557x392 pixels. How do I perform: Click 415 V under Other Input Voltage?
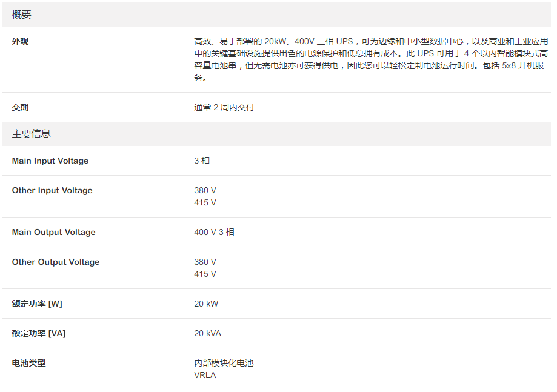[205, 202]
